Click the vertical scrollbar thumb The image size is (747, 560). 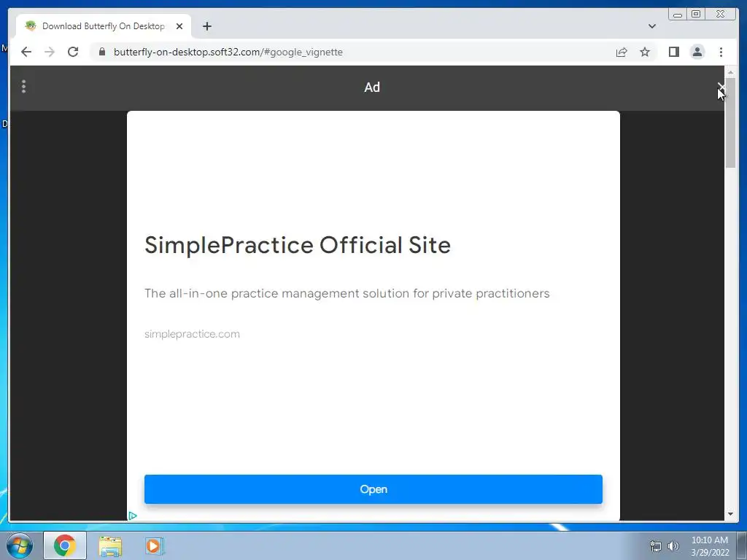point(730,122)
